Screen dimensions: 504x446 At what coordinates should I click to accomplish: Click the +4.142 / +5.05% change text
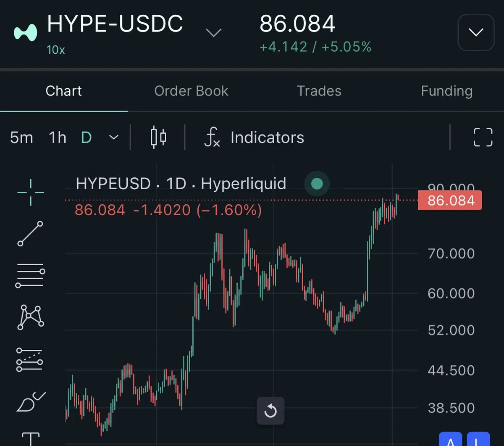click(315, 47)
